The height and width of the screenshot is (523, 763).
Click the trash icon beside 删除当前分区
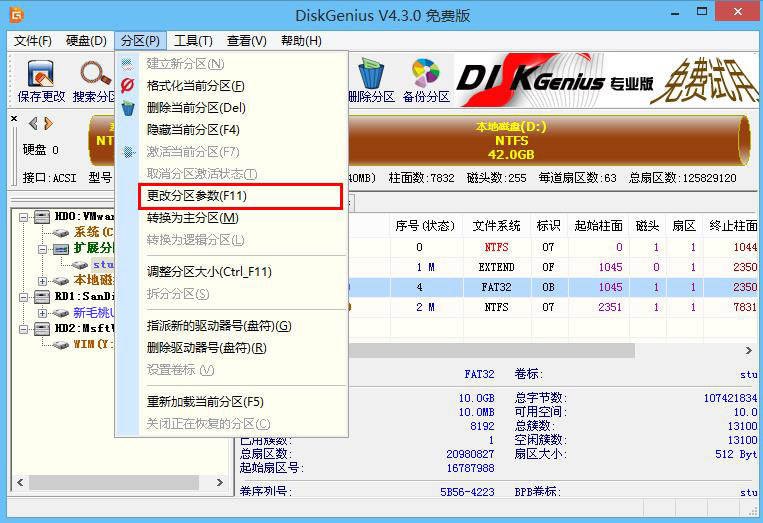click(128, 108)
